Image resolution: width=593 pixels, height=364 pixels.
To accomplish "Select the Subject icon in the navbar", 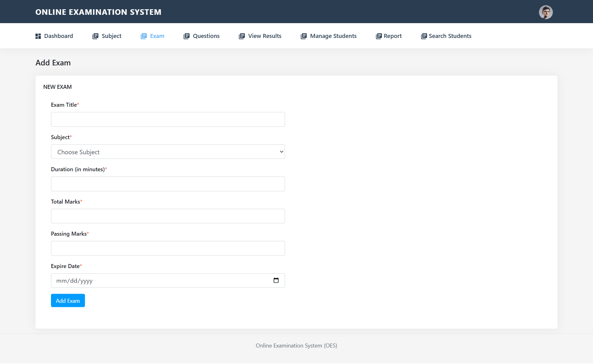I will click(x=95, y=36).
